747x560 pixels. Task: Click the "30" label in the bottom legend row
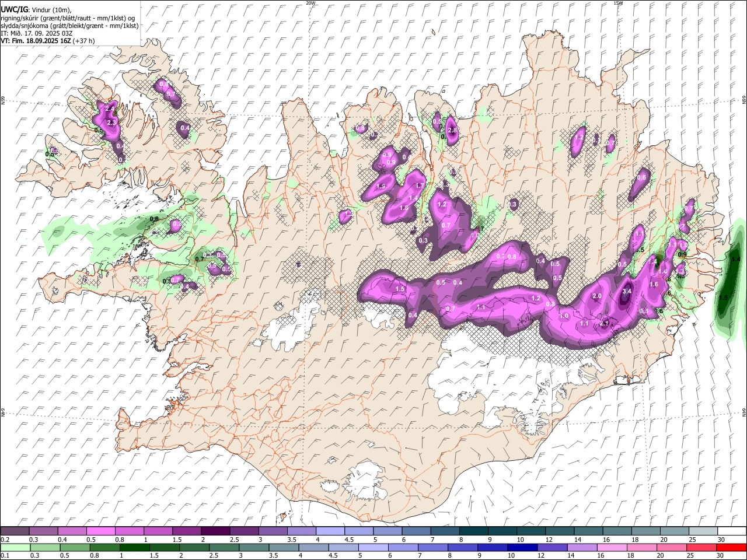(x=720, y=556)
